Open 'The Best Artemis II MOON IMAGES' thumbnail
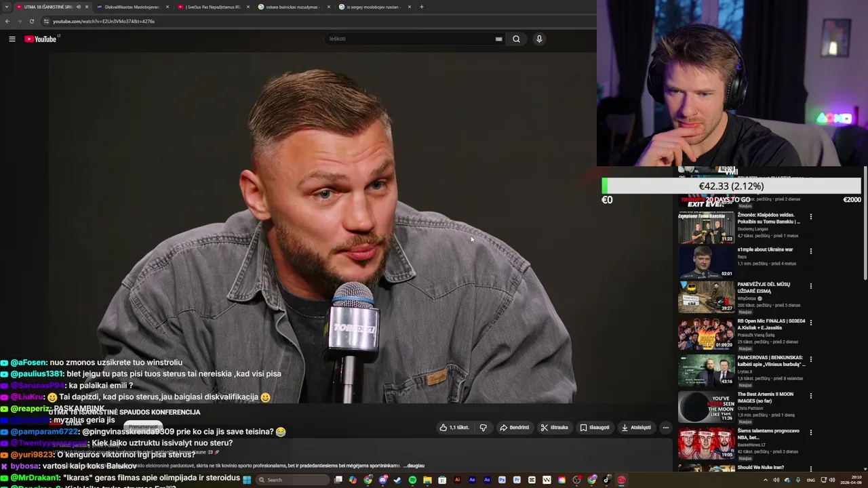Screen dimensions: 868x488 point(706,407)
